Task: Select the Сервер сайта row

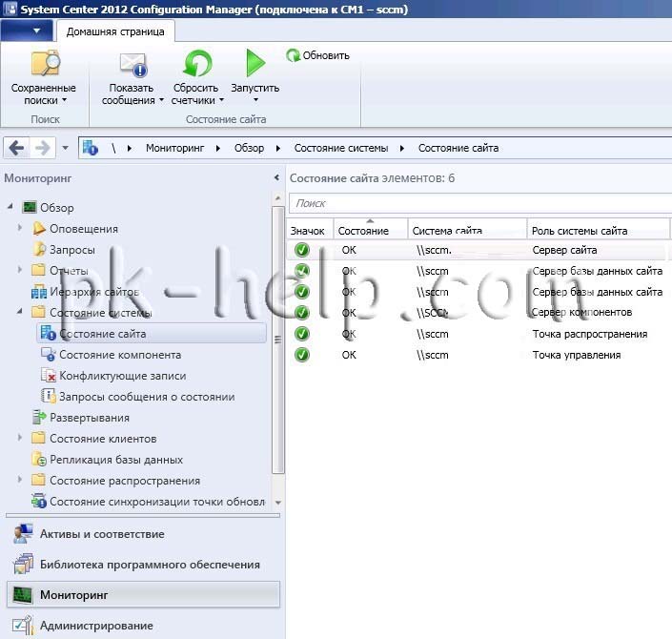Action: pos(477,250)
